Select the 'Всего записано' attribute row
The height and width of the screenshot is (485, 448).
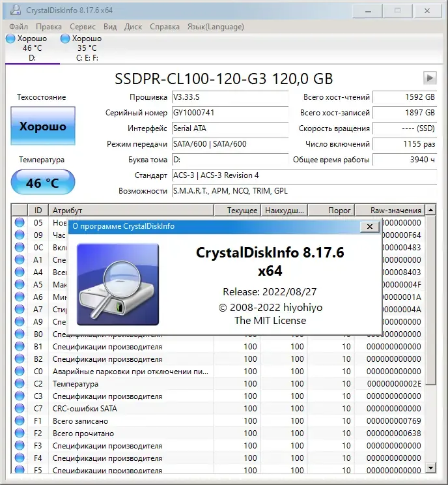coord(218,420)
